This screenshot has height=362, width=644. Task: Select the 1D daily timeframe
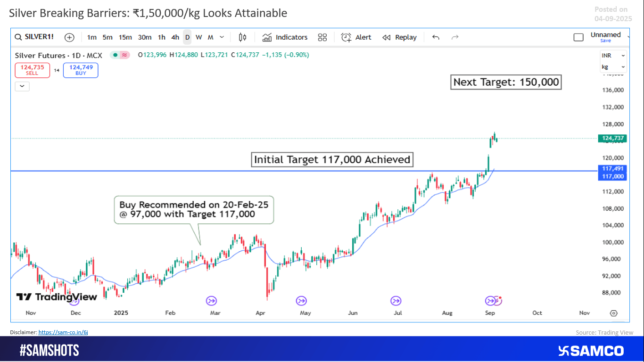[187, 37]
